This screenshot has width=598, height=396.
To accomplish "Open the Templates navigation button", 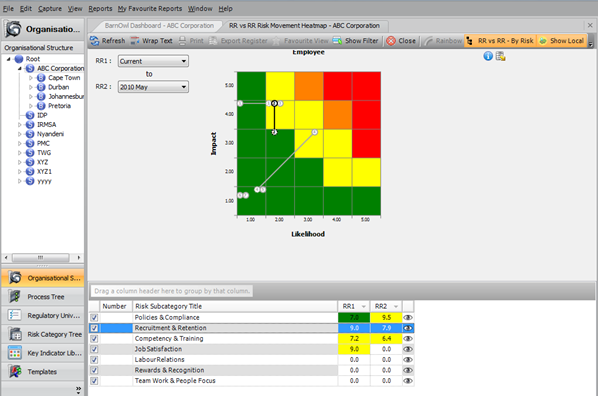I will (43, 372).
